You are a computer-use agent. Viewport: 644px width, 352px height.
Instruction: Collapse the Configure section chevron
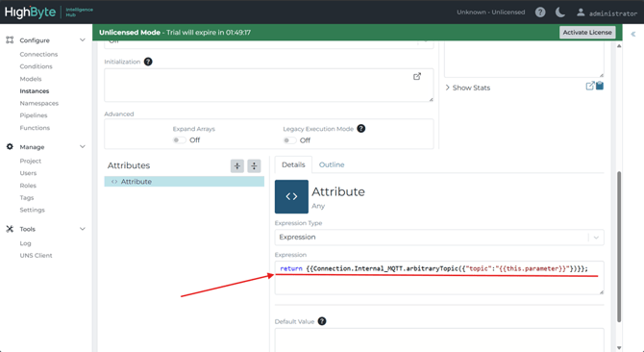82,39
